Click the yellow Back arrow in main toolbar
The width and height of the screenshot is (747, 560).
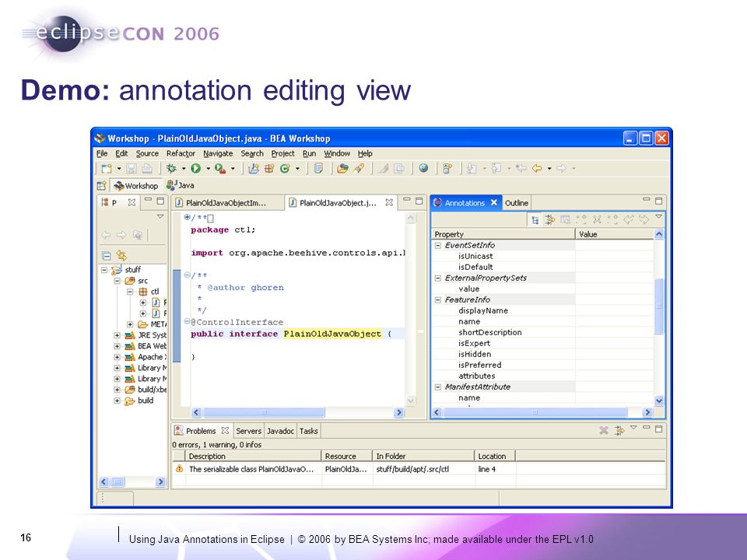point(537,168)
